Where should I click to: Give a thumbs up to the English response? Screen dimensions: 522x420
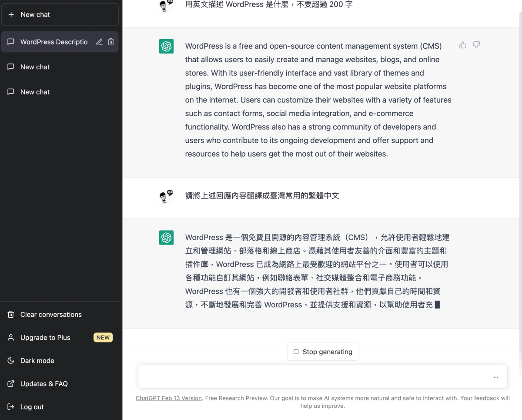coord(463,45)
